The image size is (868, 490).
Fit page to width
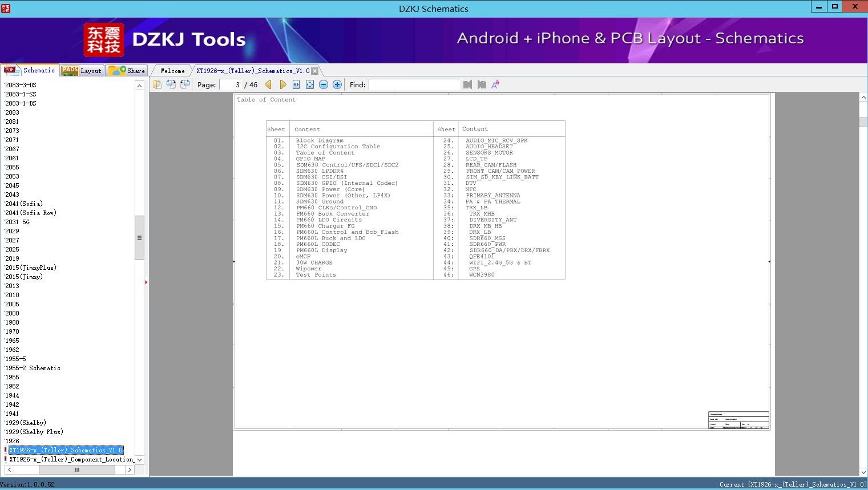coord(296,84)
